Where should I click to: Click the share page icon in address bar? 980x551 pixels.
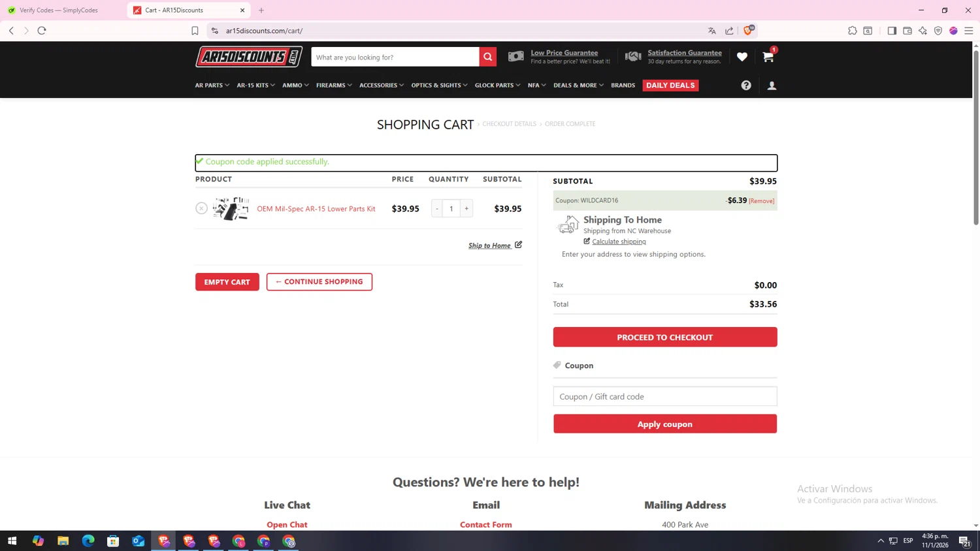click(729, 31)
